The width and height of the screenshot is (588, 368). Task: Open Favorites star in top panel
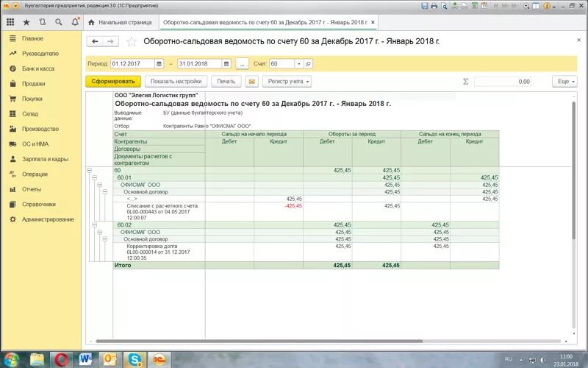coord(26,22)
